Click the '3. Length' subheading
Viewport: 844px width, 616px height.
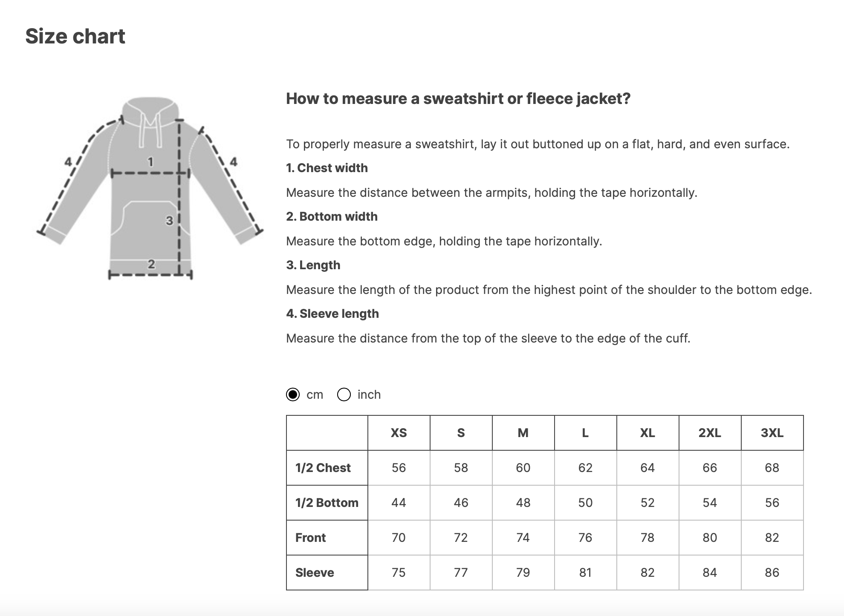(x=313, y=265)
